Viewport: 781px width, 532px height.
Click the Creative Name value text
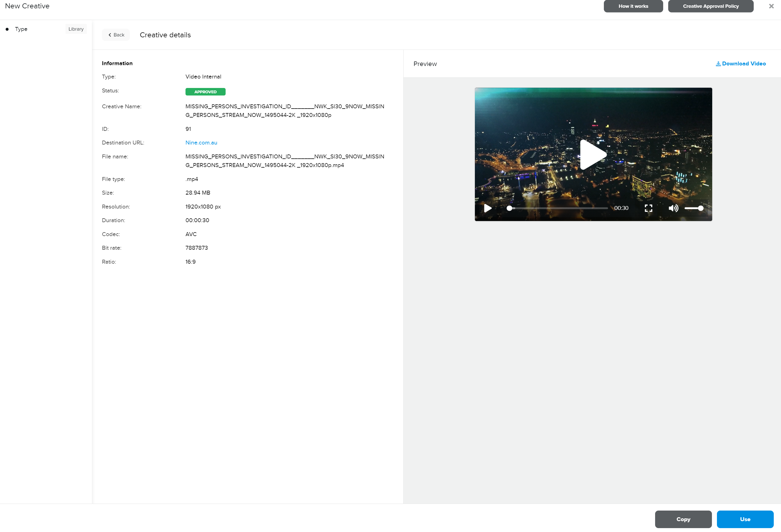point(285,111)
